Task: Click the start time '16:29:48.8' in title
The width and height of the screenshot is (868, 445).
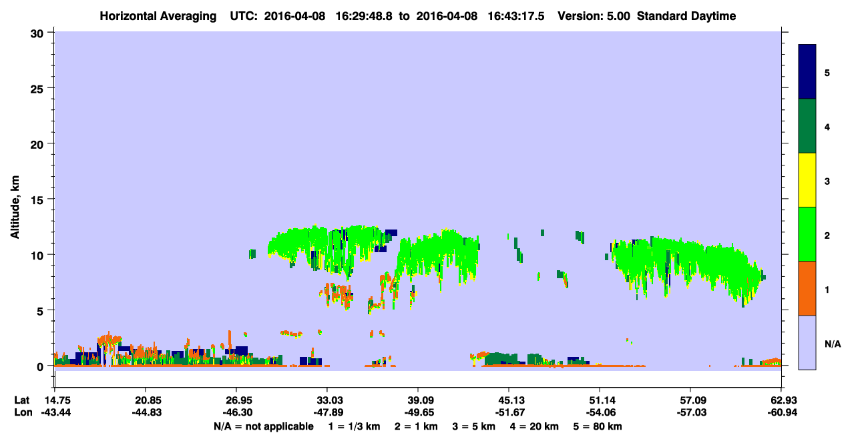Action: 364,16
